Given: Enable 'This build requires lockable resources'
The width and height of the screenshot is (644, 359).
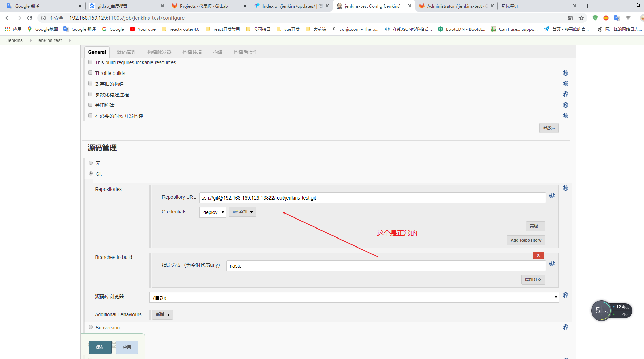Looking at the screenshot, I should (90, 62).
